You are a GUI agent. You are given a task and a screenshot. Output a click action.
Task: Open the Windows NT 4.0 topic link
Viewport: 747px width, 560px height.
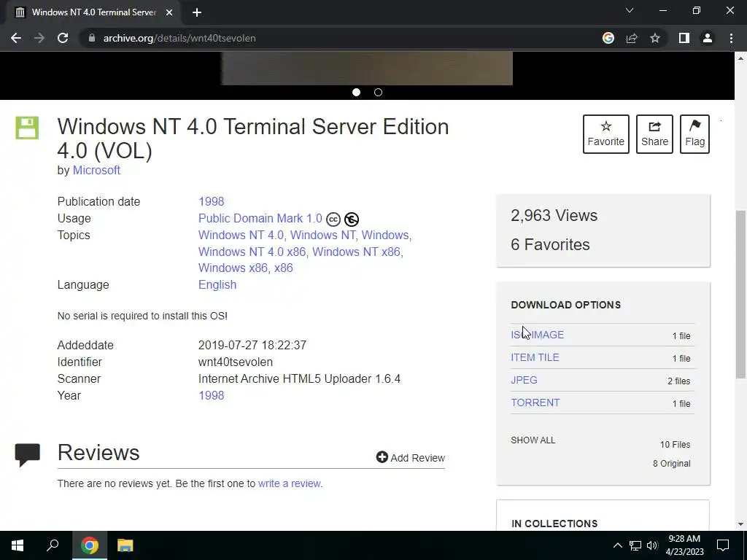241,236
